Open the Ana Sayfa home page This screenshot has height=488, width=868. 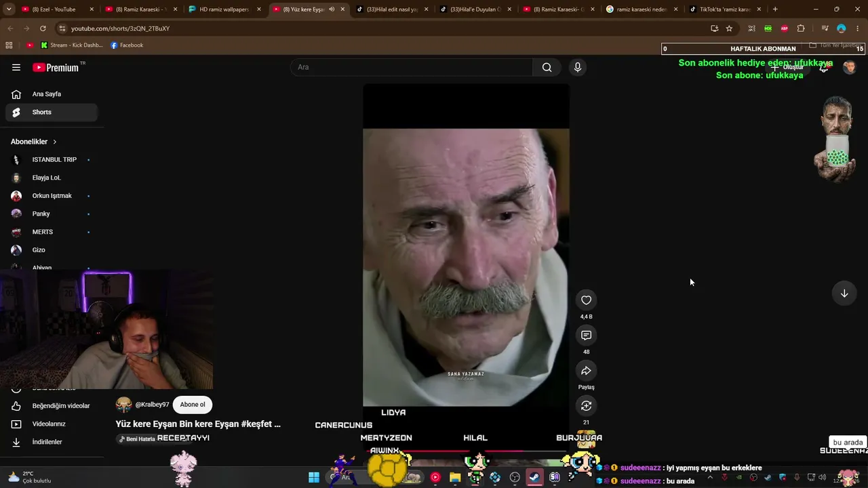coord(52,94)
